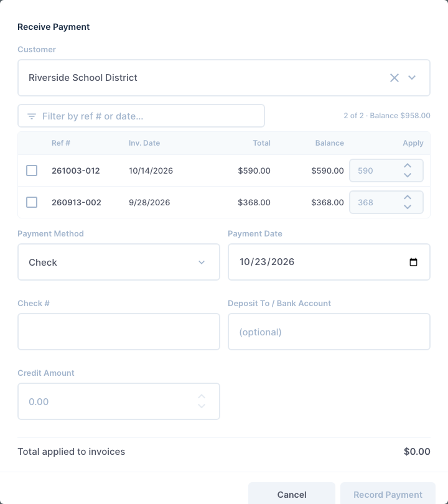Increase the Credit Amount value
The height and width of the screenshot is (504, 448).
[x=202, y=396]
